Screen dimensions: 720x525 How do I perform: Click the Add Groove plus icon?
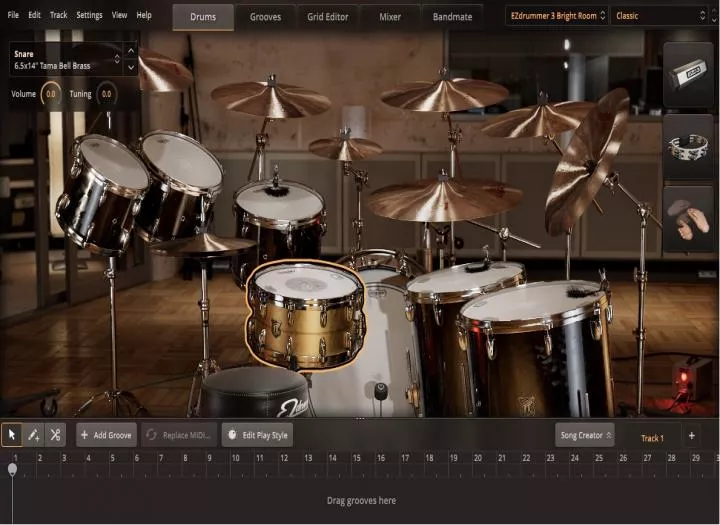point(84,435)
